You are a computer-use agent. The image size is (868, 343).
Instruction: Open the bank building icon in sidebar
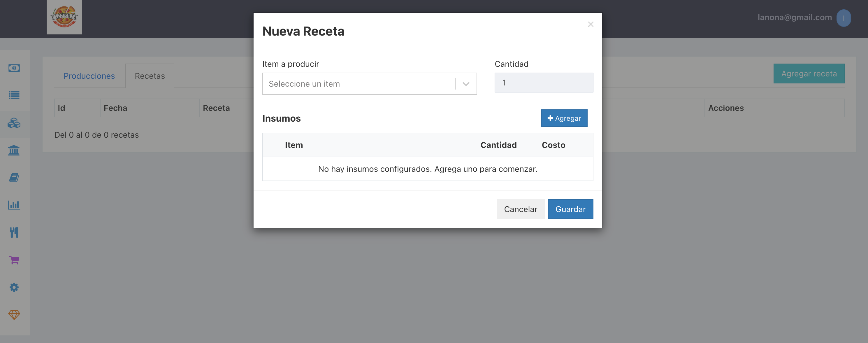(x=14, y=150)
